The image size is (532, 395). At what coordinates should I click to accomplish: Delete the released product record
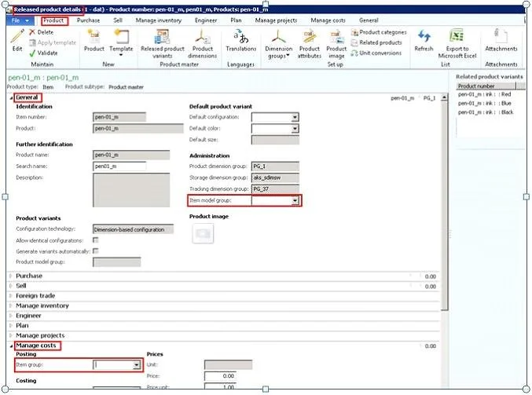coord(42,32)
